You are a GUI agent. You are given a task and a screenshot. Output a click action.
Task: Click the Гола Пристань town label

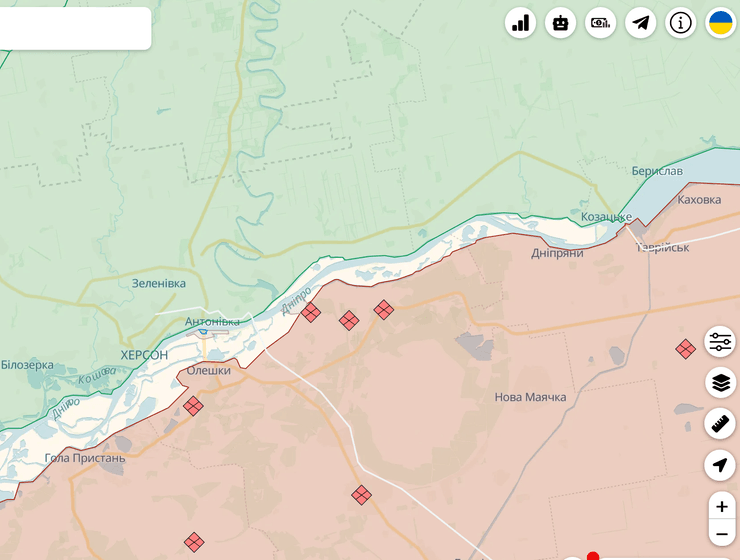pos(85,458)
